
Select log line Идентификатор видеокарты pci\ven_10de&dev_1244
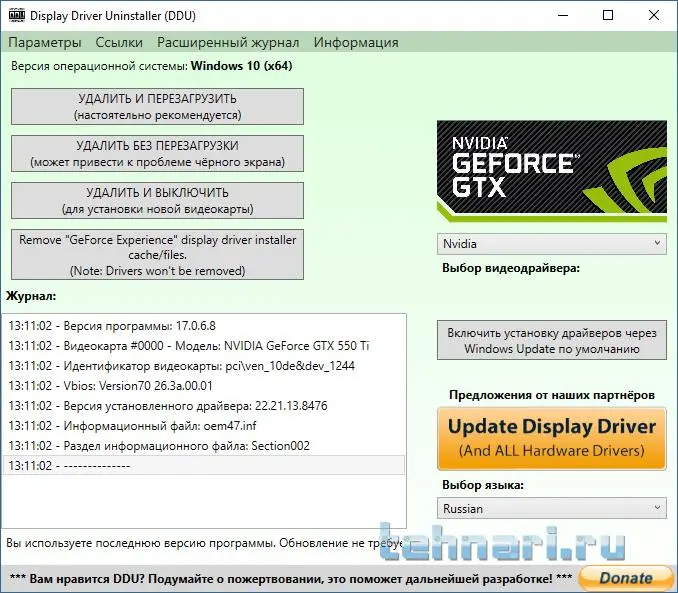point(204,366)
